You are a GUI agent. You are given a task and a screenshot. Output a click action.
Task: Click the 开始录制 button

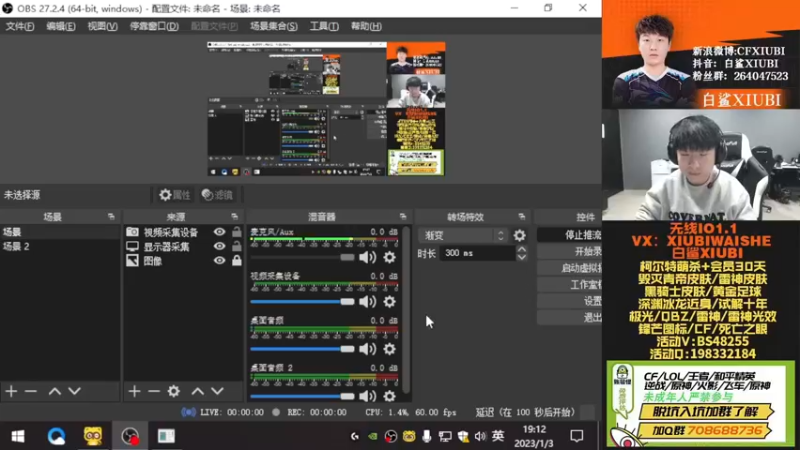pyautogui.click(x=569, y=252)
